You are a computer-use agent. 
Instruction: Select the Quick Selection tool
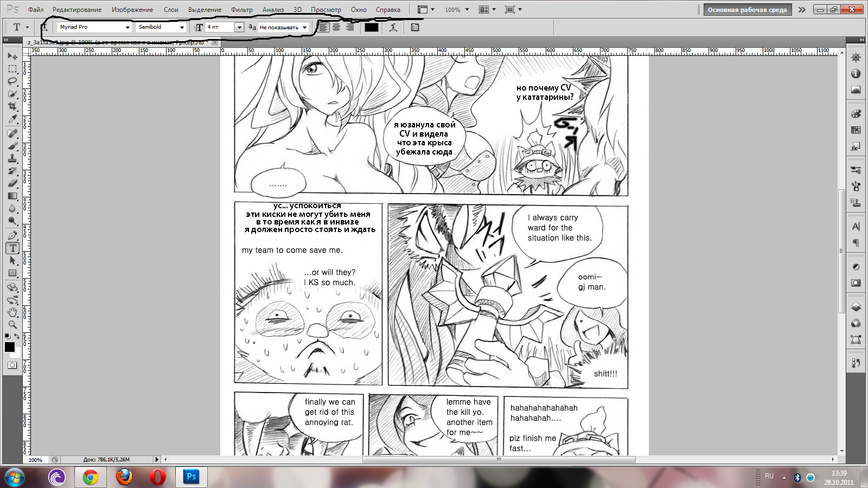12,94
